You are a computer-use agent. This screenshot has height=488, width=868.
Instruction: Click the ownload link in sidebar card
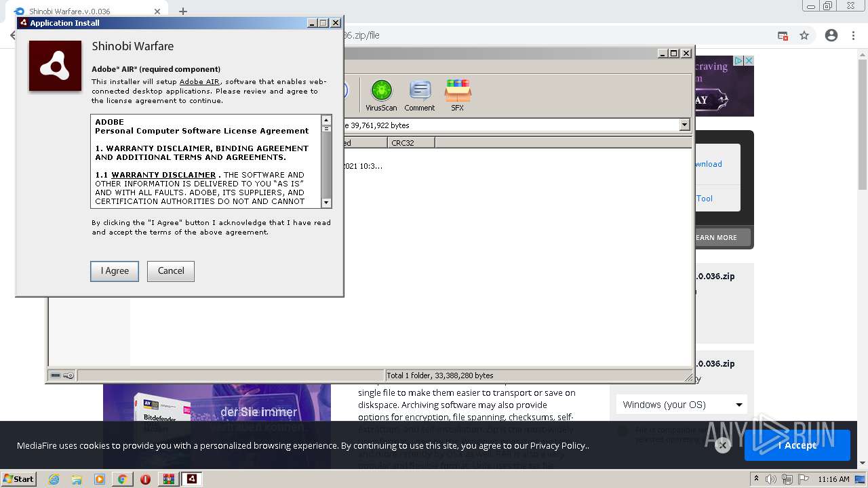pos(709,164)
